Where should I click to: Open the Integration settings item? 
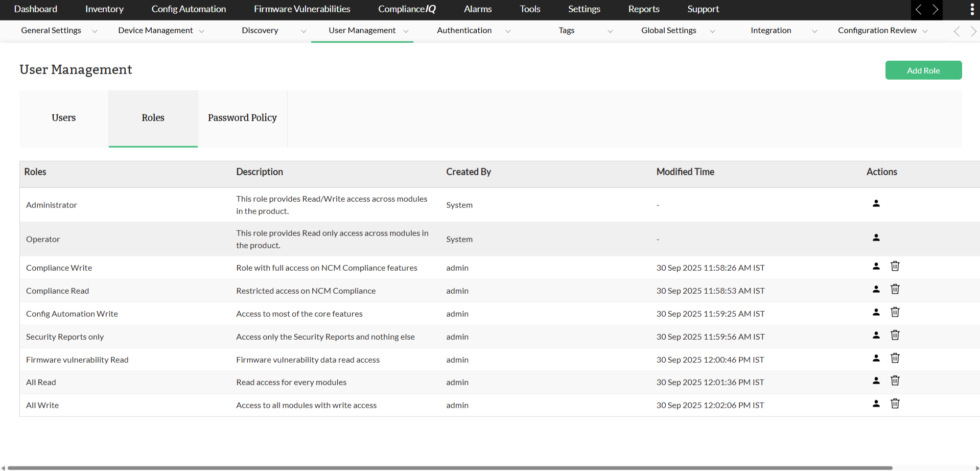(x=771, y=31)
